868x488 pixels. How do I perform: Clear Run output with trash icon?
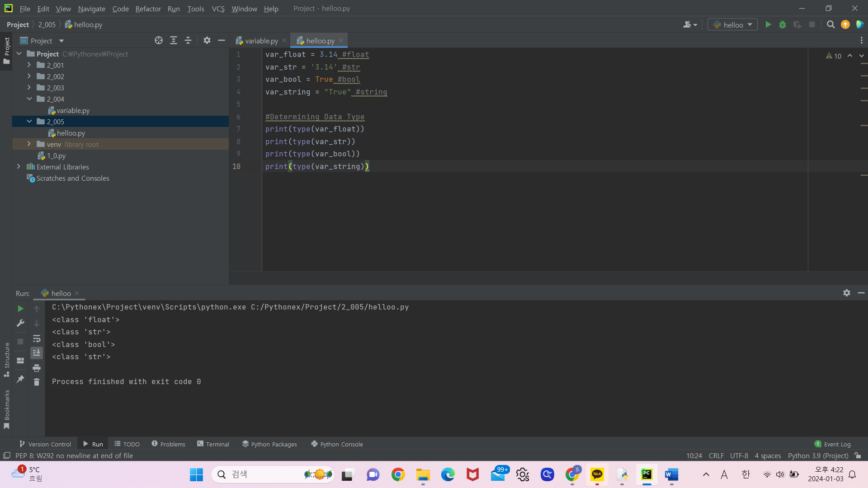click(x=37, y=382)
